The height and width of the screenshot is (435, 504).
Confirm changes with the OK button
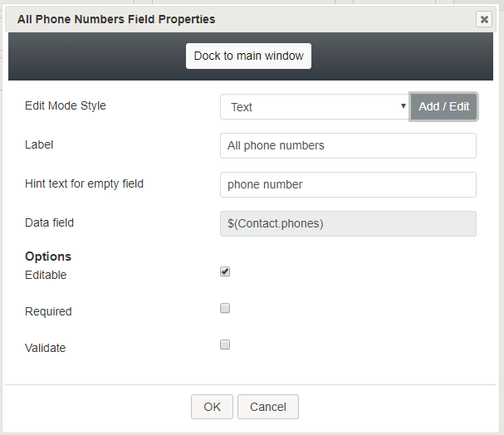click(x=212, y=407)
